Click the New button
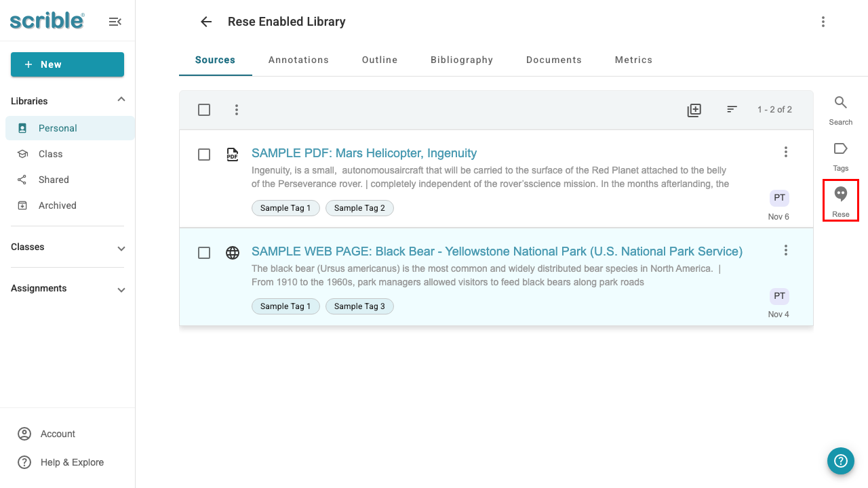This screenshot has height=488, width=868. [67, 64]
